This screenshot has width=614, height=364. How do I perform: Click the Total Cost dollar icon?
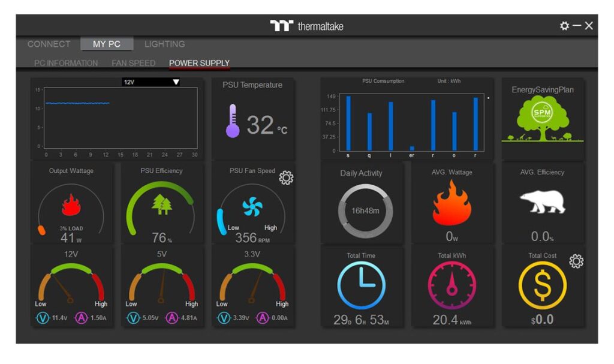[x=542, y=285]
